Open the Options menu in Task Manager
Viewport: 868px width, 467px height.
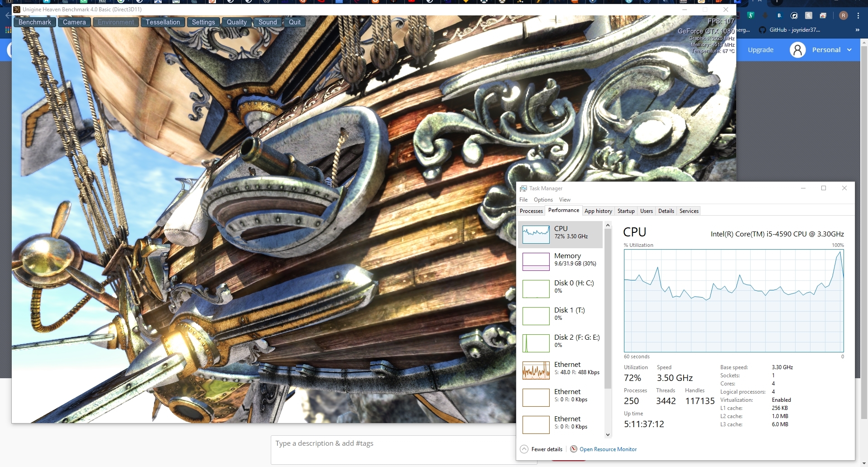click(543, 200)
